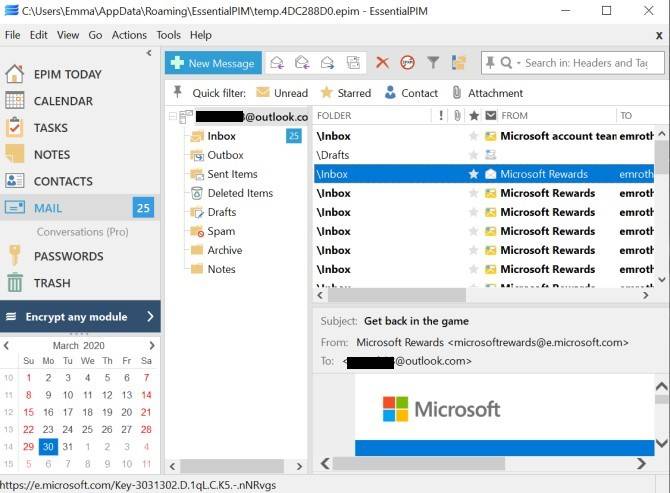Viewport: 670px width, 493px height.
Task: Toggle the Attachment quick filter
Action: (x=487, y=93)
